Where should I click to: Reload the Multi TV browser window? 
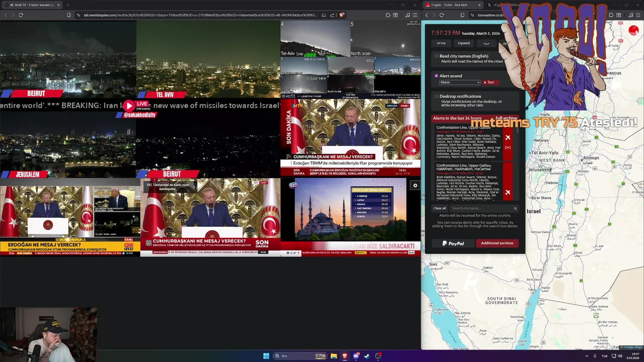coord(21,15)
